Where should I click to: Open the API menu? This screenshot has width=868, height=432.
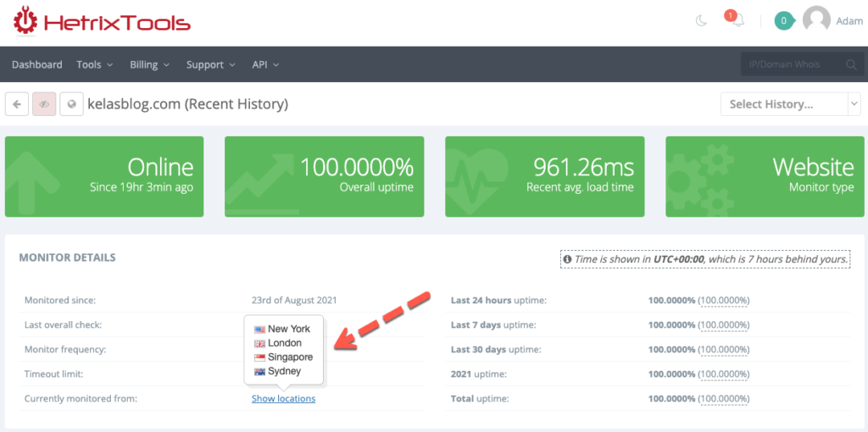265,64
